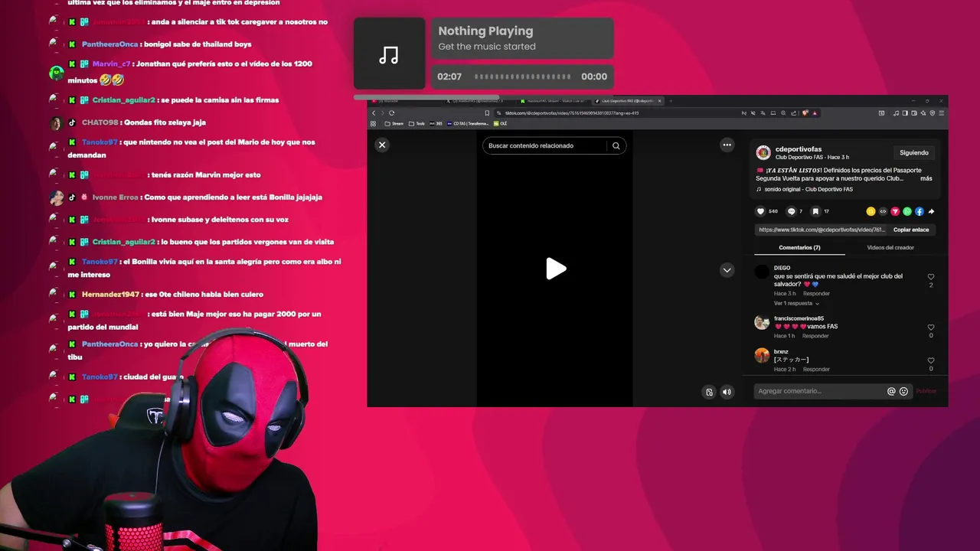Click franciscomerinoa85's avatar

[762, 322]
